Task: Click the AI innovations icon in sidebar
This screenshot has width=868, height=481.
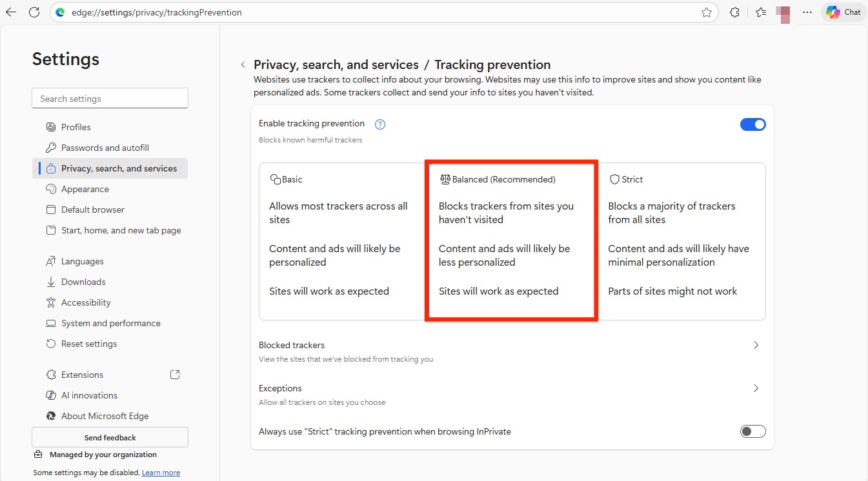Action: (51, 395)
